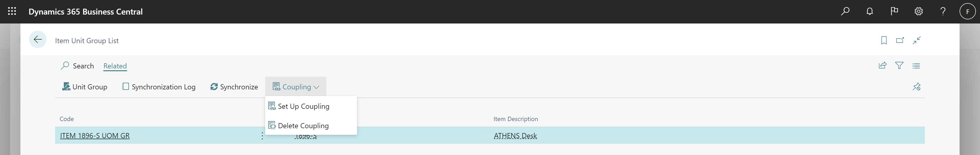This screenshot has width=980, height=155.
Task: Open the Related tab
Action: (x=115, y=66)
